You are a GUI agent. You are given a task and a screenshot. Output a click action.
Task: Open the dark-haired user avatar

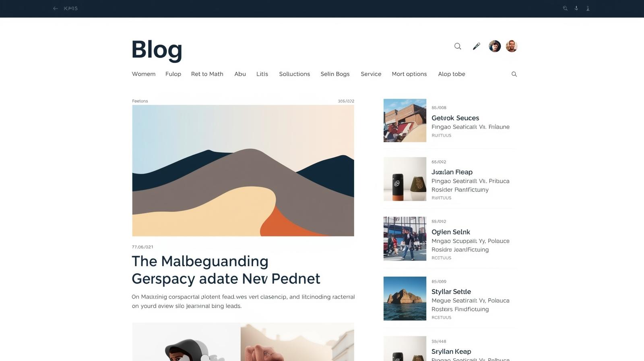[495, 46]
